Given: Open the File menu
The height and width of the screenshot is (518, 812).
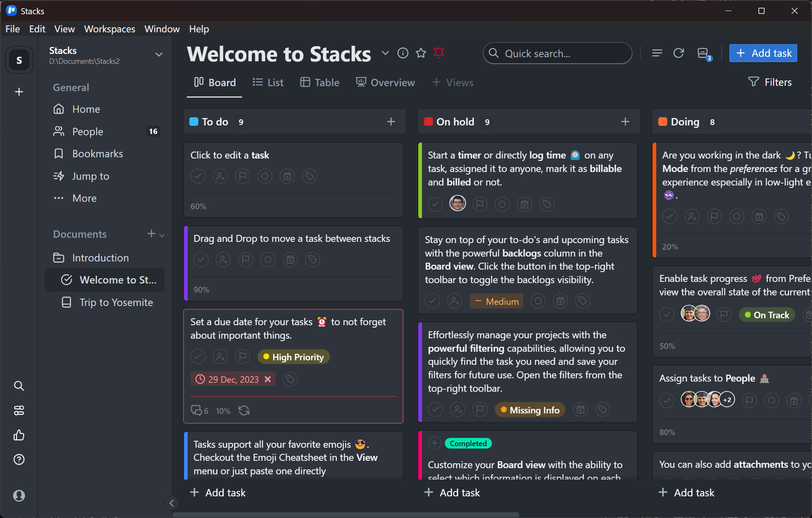Looking at the screenshot, I should pyautogui.click(x=13, y=29).
